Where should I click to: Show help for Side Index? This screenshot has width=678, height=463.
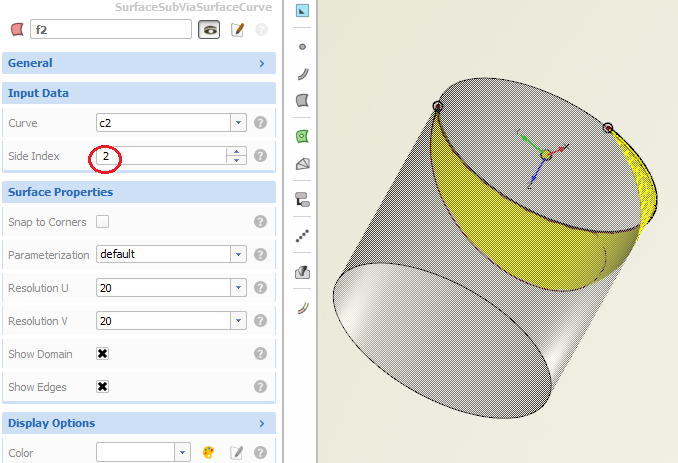click(x=260, y=156)
